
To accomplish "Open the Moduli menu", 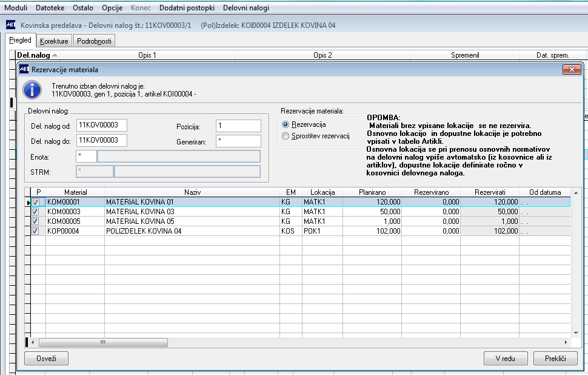I will tap(16, 8).
